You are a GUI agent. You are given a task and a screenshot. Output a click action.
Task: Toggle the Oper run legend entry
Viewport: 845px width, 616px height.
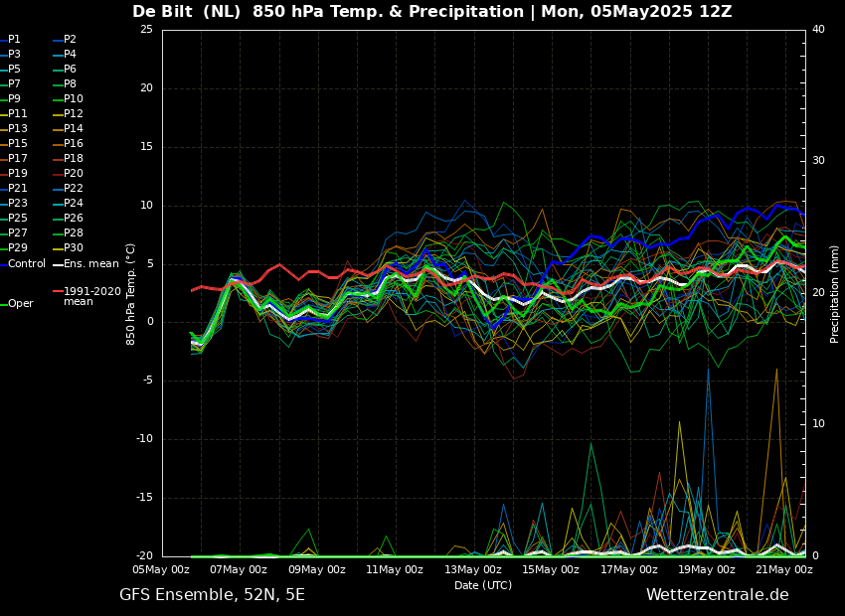(x=20, y=304)
